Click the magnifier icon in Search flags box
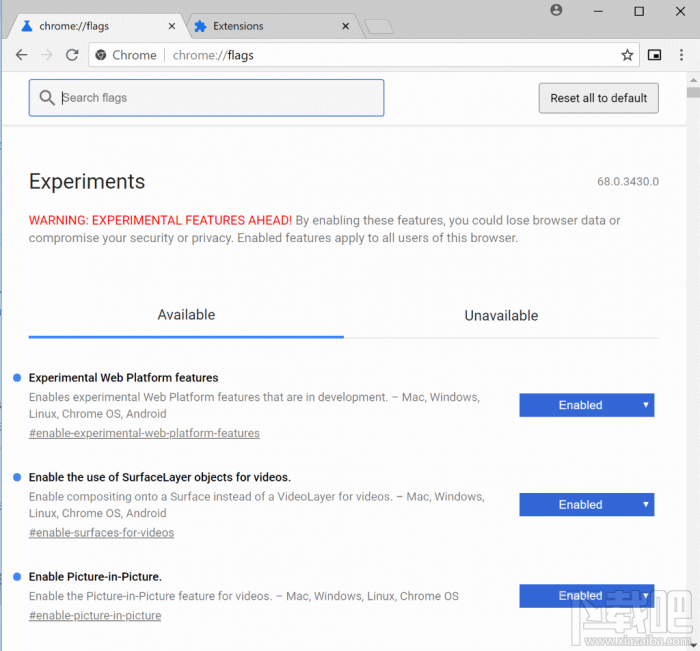 point(46,97)
